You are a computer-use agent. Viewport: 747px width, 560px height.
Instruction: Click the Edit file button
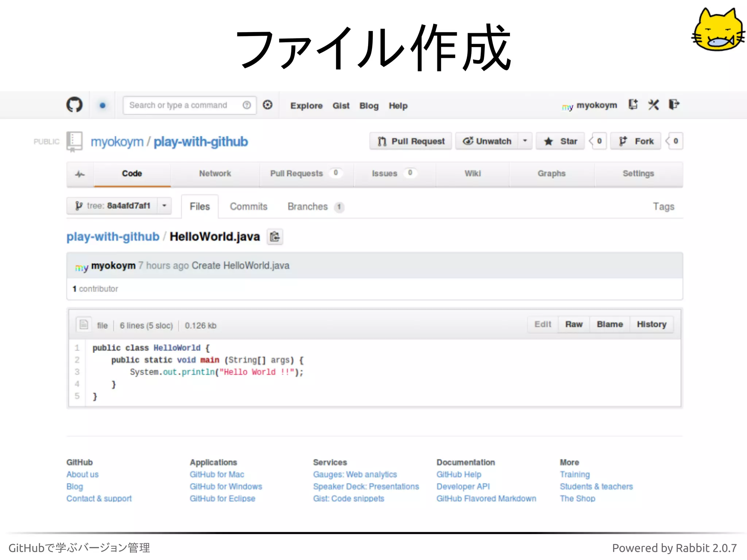coord(543,324)
